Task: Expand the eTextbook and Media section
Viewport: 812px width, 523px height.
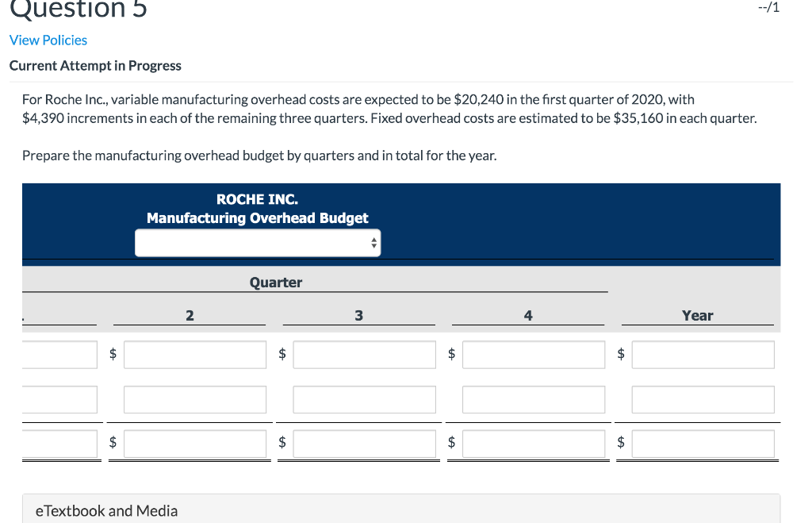Action: (105, 510)
